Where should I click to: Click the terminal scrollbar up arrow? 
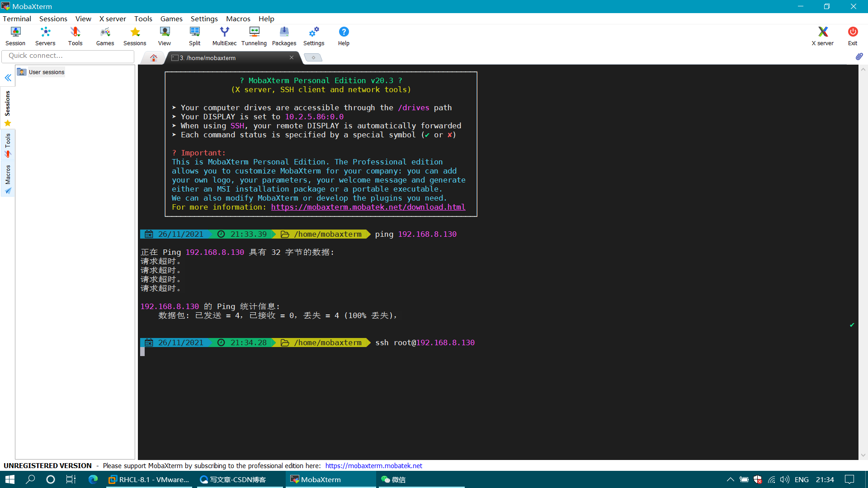863,70
